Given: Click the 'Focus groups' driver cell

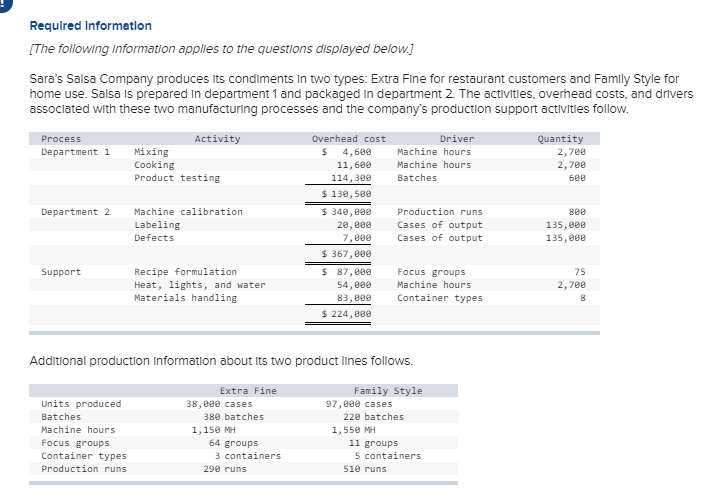Looking at the screenshot, I should pyautogui.click(x=431, y=272).
